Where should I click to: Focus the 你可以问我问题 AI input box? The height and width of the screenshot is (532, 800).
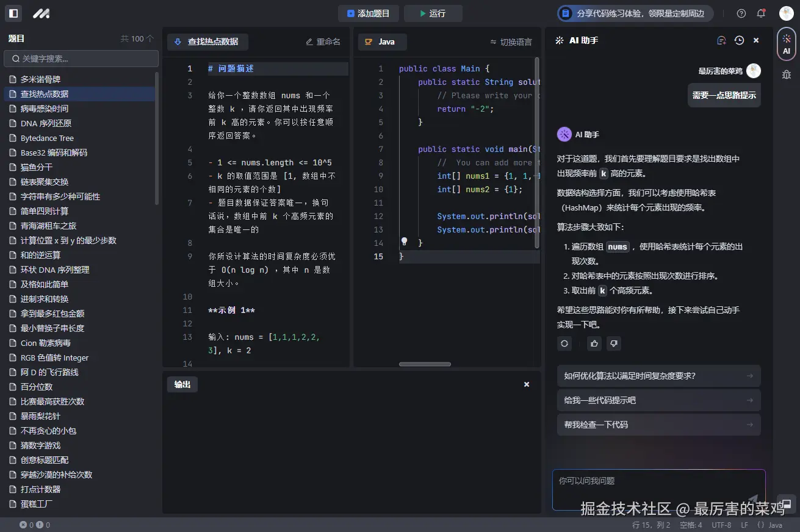point(658,490)
